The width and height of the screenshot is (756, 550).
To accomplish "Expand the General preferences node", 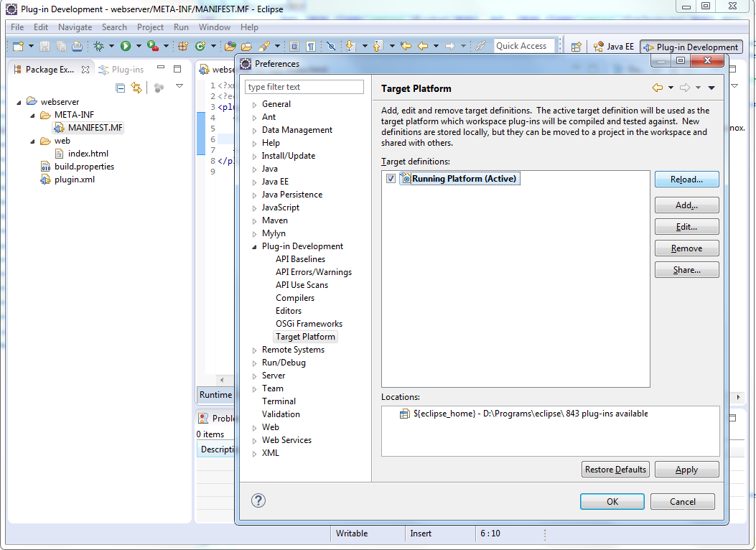I will coord(255,105).
